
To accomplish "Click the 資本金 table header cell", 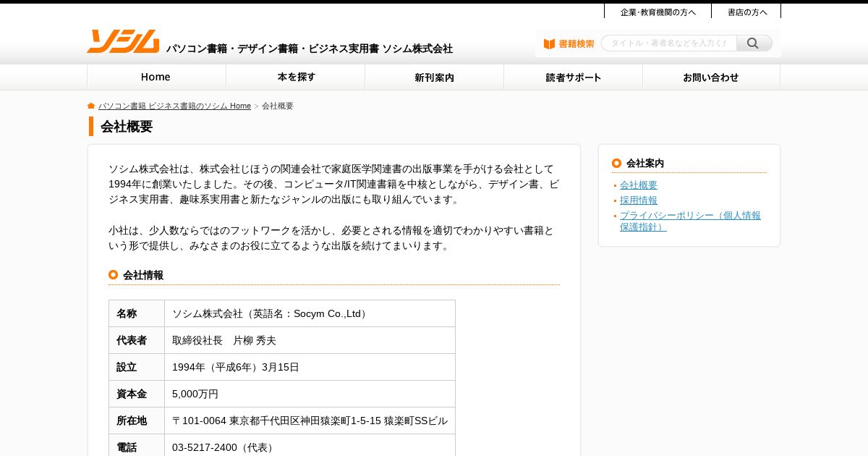I will 137,394.
